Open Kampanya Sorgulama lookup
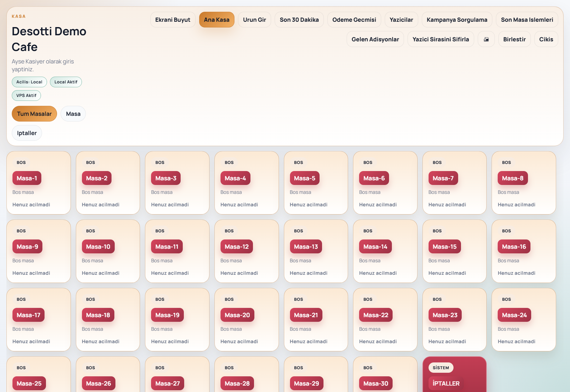 [x=457, y=20]
